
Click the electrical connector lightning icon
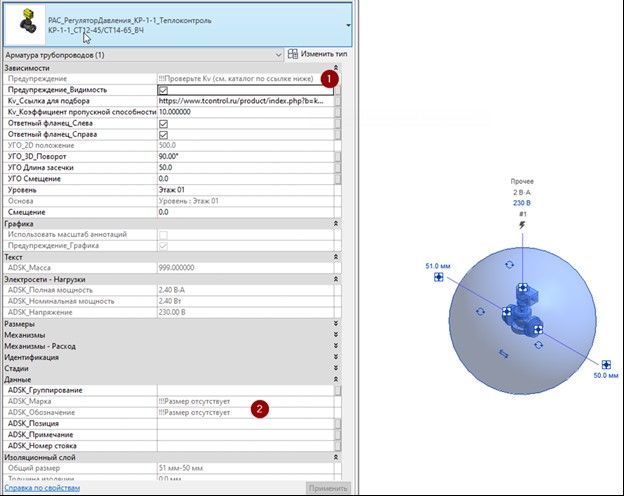point(522,225)
